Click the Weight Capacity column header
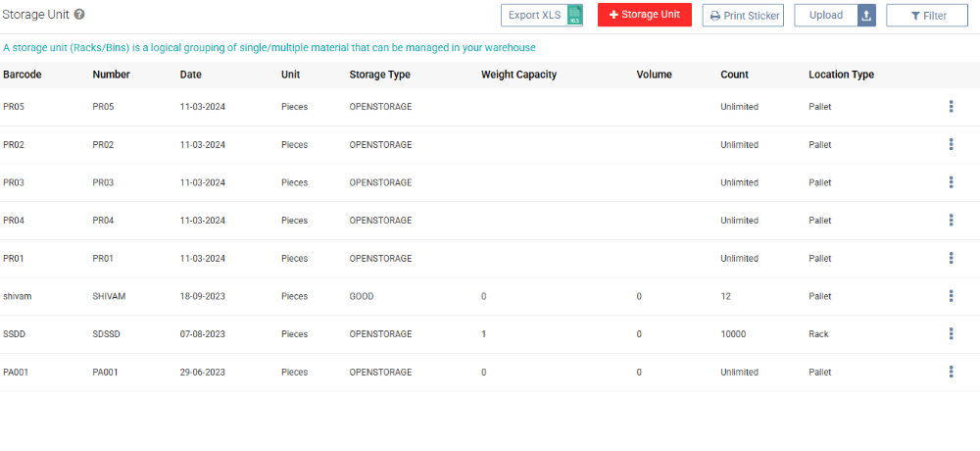The image size is (980, 451). [518, 75]
